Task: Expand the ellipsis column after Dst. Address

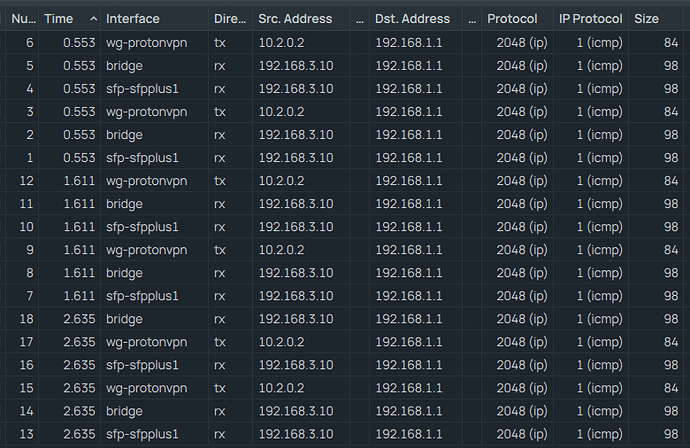Action: click(x=472, y=19)
